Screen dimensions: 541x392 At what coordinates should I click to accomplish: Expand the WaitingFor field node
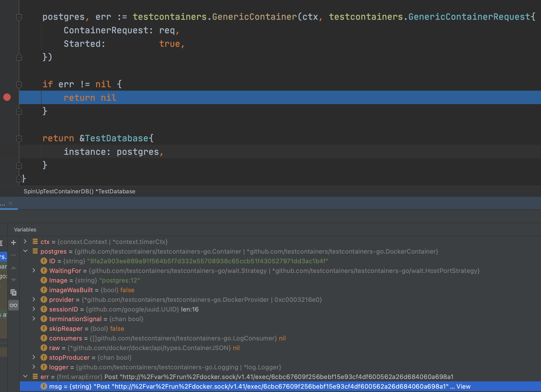pos(34,270)
